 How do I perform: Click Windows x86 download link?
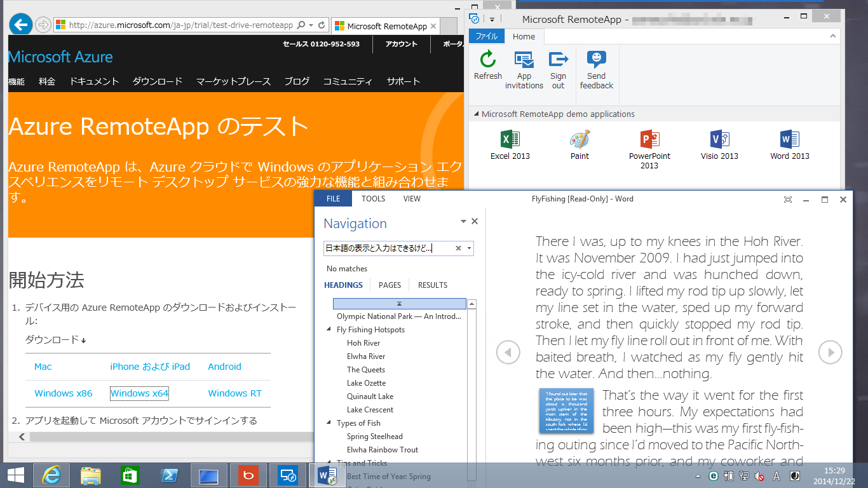click(64, 393)
